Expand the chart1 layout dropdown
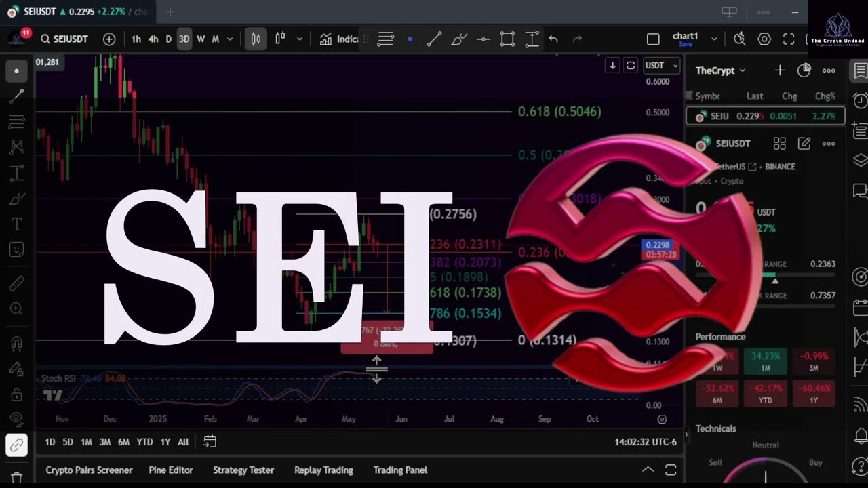Screen dimensions: 868x488 [x=714, y=39]
